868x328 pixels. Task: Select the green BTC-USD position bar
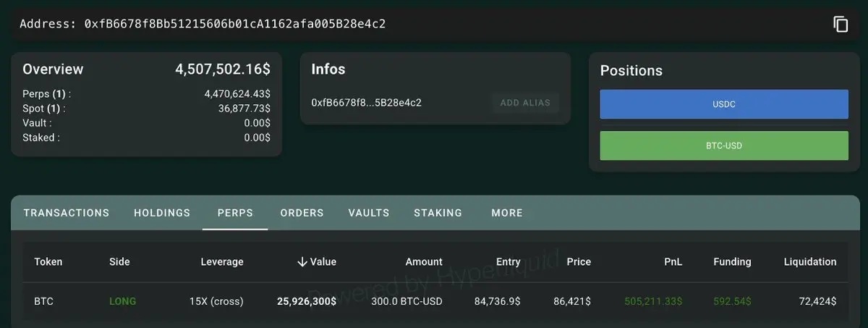pos(723,146)
